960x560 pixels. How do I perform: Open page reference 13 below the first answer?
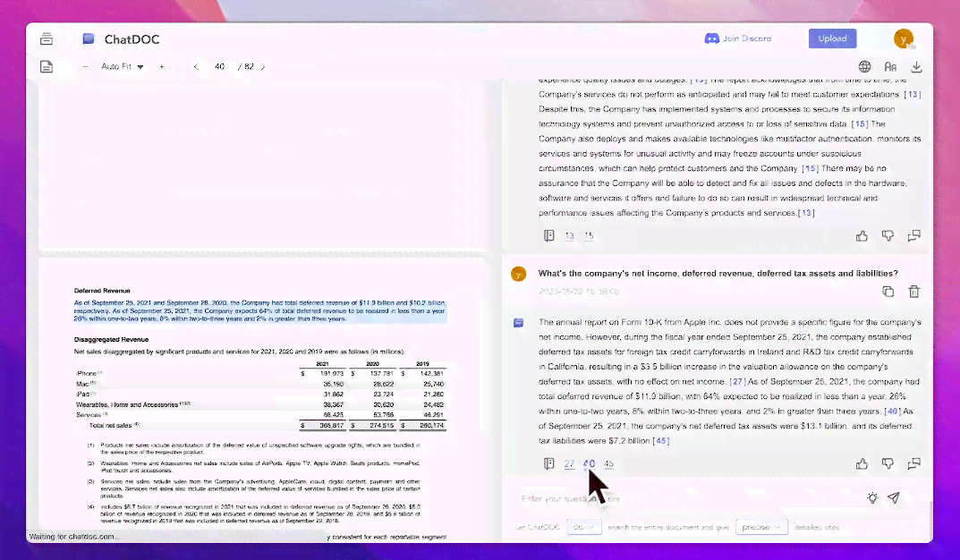[x=569, y=236]
